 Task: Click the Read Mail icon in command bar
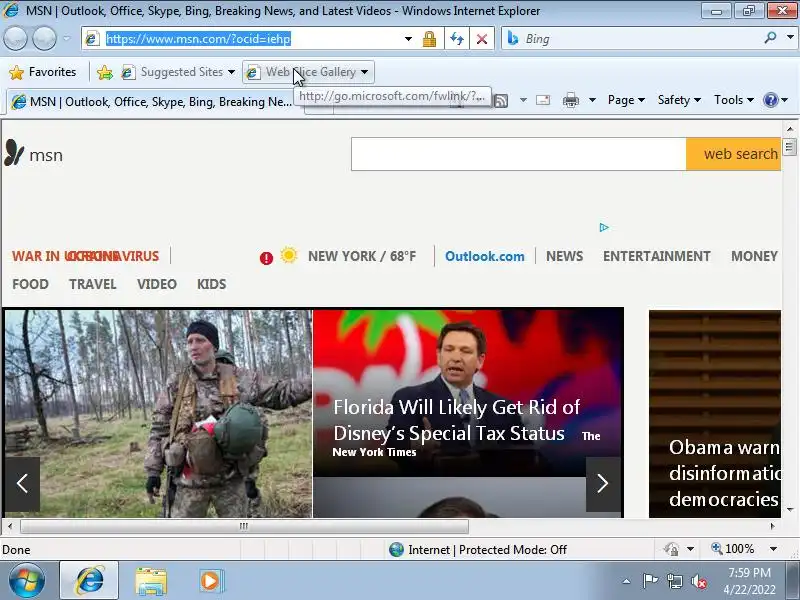(543, 100)
